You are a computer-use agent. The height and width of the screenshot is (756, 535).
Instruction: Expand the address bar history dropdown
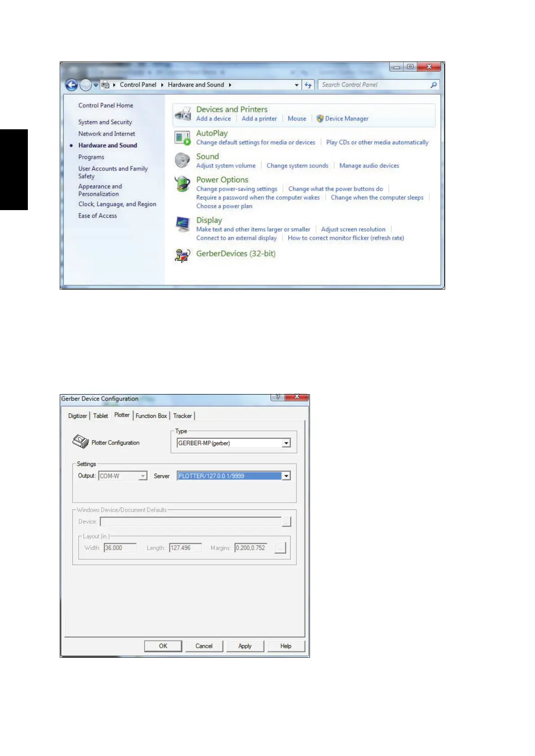(x=296, y=85)
